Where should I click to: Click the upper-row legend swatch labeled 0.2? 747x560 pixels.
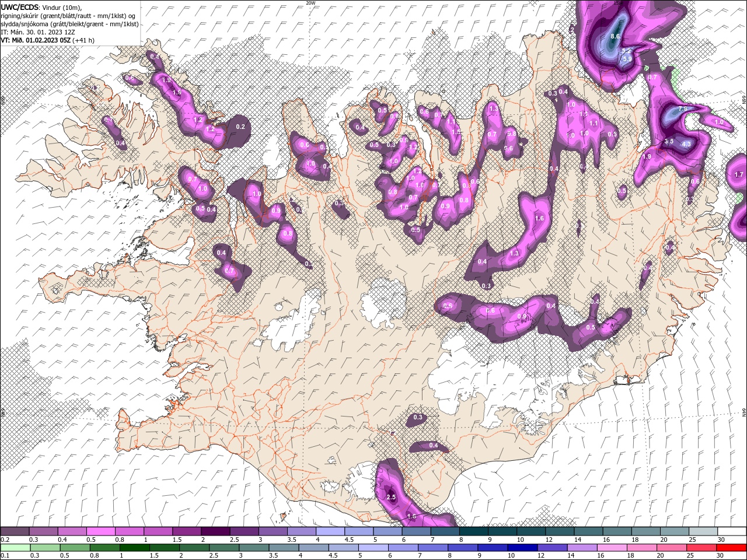(x=15, y=531)
